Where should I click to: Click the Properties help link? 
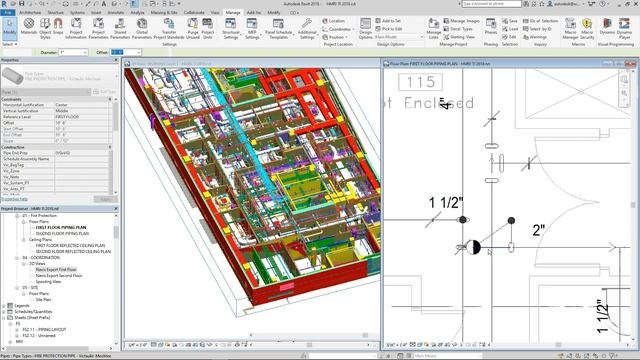[x=14, y=199]
